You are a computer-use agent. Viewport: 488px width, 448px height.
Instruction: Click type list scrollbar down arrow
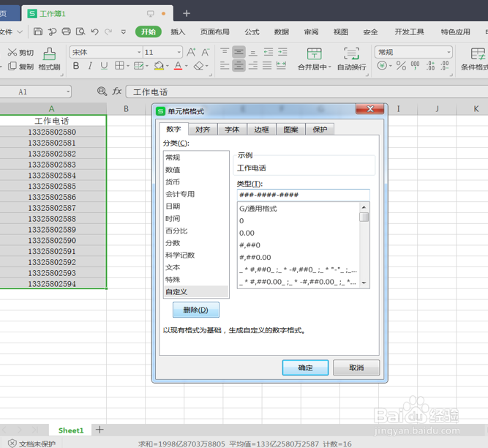point(364,283)
